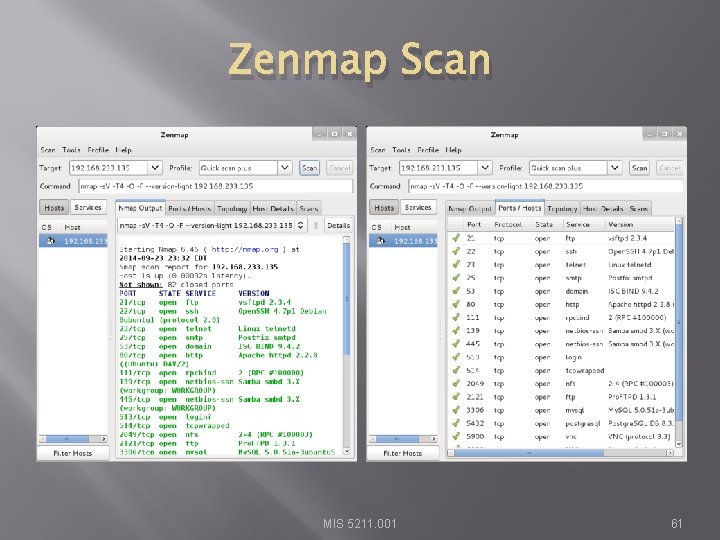Select Scans tab in left window
720x540 pixels.
pos(309,208)
